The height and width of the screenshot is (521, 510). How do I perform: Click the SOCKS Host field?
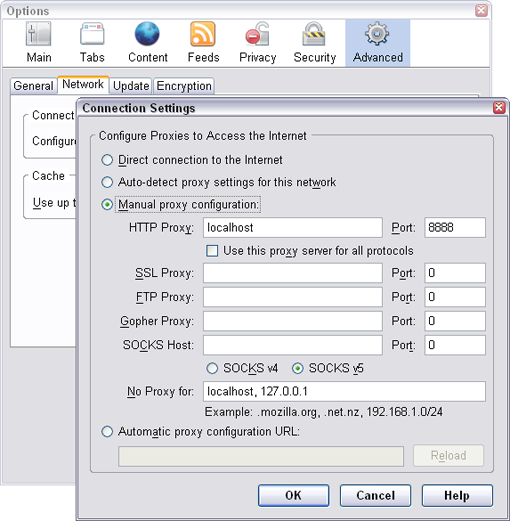(293, 345)
